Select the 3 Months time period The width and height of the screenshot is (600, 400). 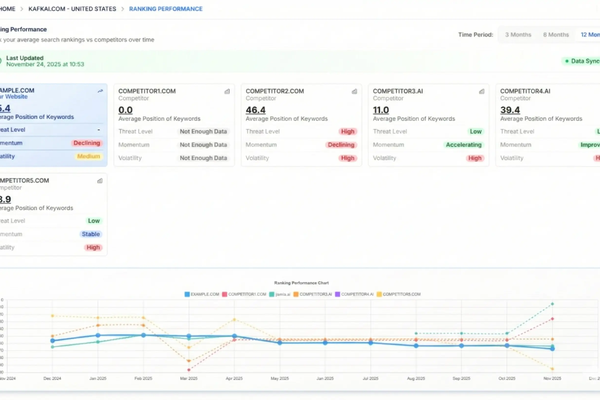tap(518, 34)
